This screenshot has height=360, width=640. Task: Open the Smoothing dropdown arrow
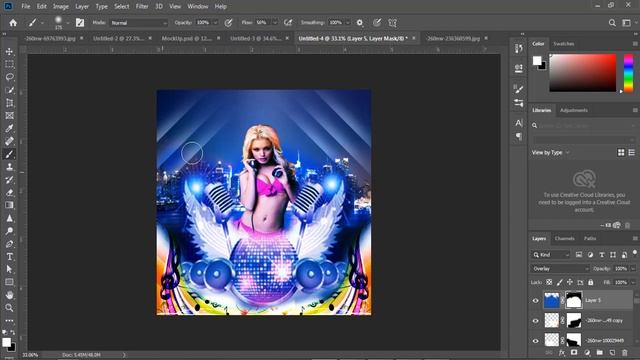click(348, 23)
